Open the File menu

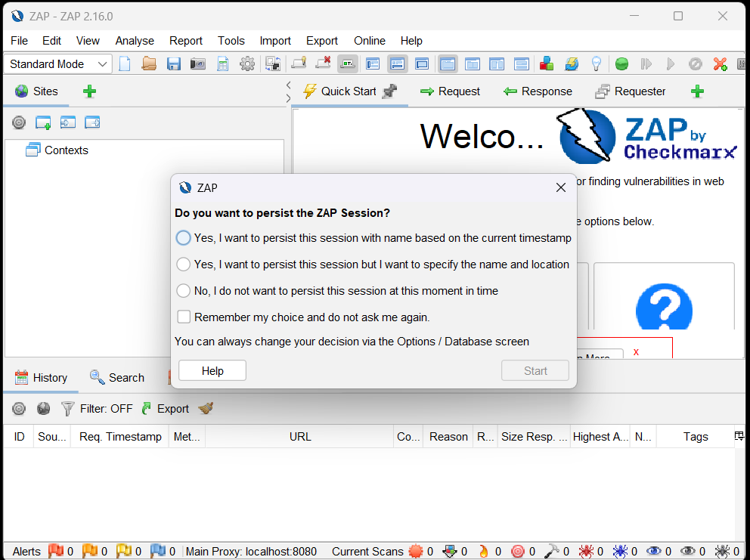click(x=19, y=41)
